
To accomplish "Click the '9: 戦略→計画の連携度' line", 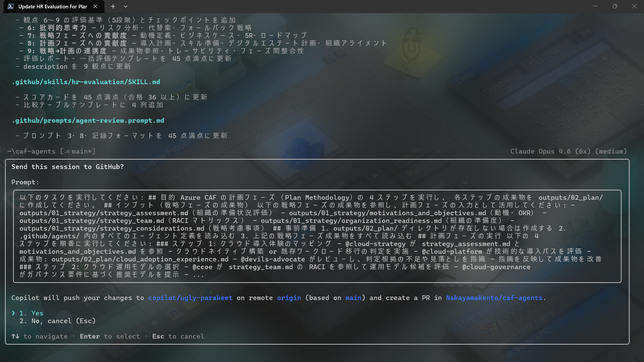I will click(x=162, y=51).
